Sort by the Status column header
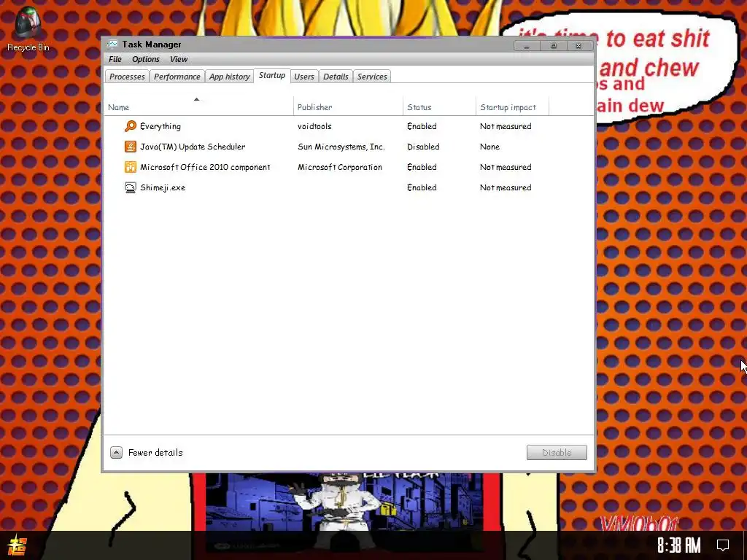Screen dimensions: 747x560 point(439,106)
